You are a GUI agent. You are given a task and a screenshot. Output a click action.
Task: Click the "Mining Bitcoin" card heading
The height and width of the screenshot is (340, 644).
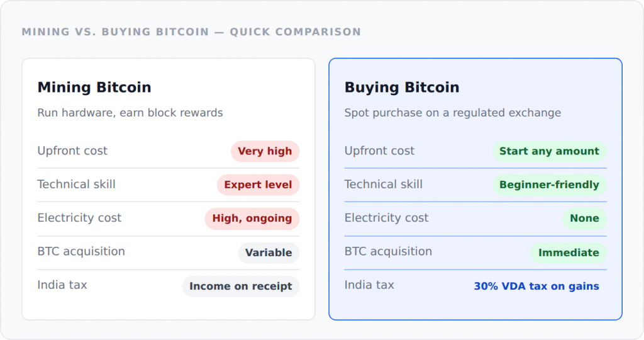tap(94, 88)
